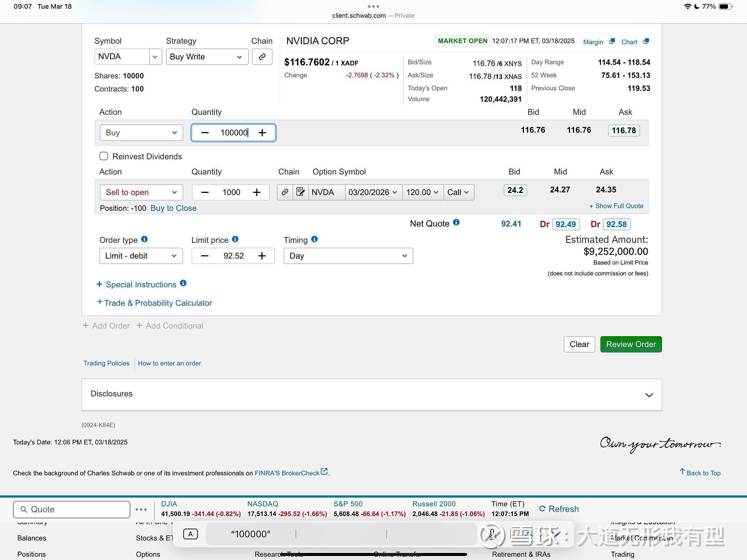Open the NVDA symbol dropdown arrow

pyautogui.click(x=155, y=57)
